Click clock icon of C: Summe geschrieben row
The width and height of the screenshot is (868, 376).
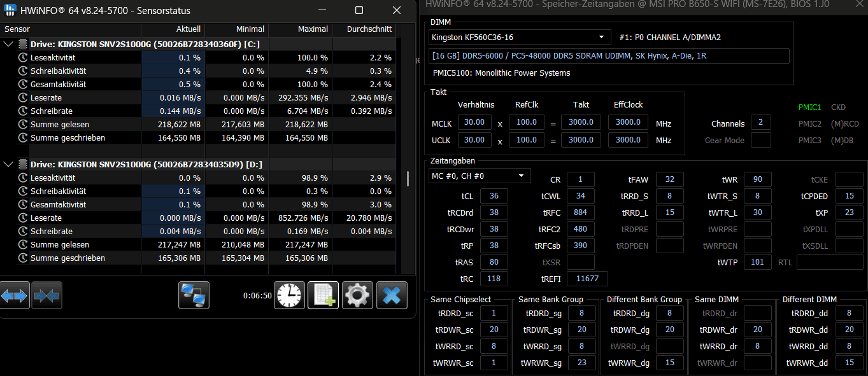coord(23,137)
